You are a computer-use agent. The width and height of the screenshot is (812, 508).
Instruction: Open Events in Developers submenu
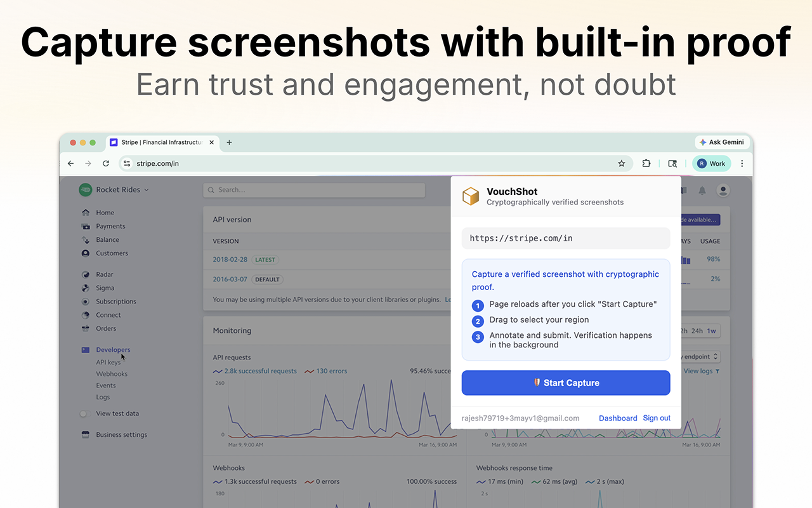coord(106,385)
